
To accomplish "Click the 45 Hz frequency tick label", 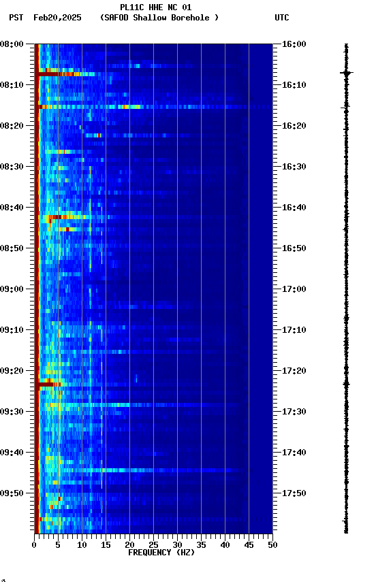I will tap(249, 545).
